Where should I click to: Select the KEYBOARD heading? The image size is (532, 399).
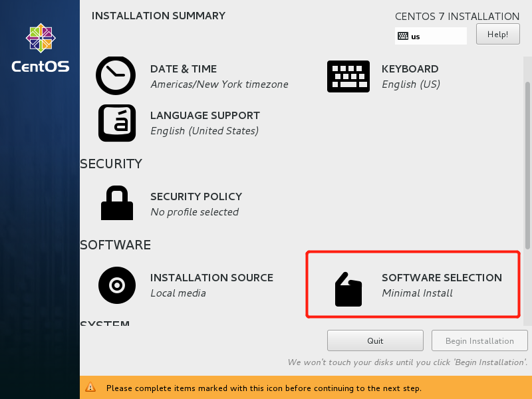pos(410,69)
